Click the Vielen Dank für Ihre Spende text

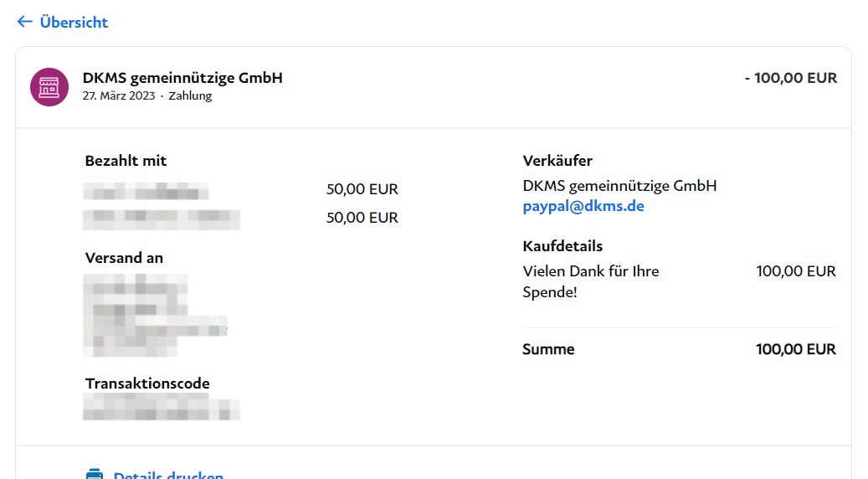(590, 282)
